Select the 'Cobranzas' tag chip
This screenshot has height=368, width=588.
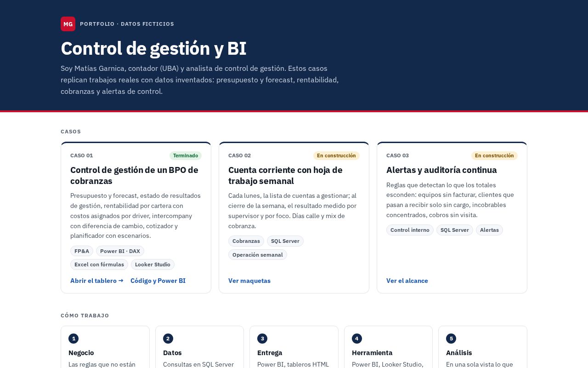point(246,241)
